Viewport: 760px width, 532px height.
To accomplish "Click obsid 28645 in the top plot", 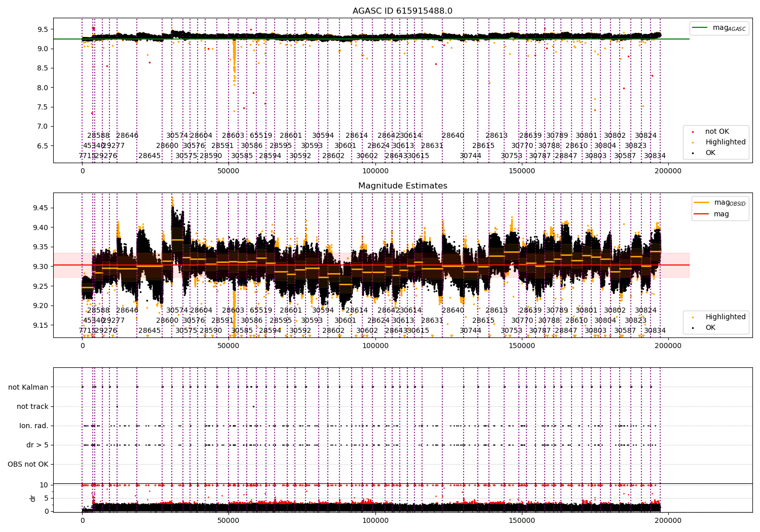I will click(x=149, y=156).
